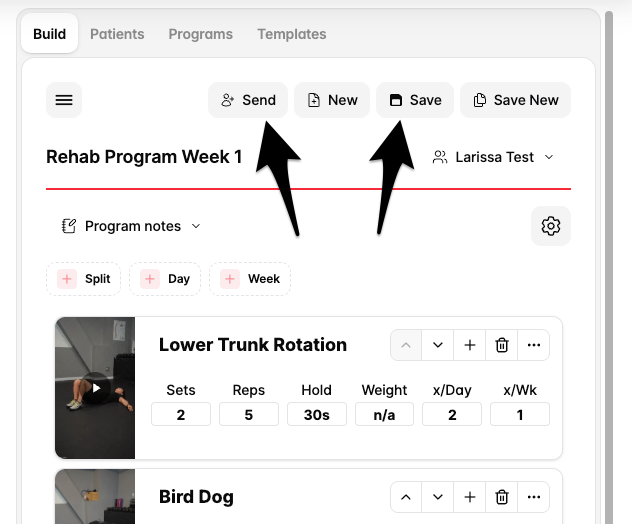The height and width of the screenshot is (524, 632).
Task: Delete Bird Dog exercise
Action: [x=502, y=497]
